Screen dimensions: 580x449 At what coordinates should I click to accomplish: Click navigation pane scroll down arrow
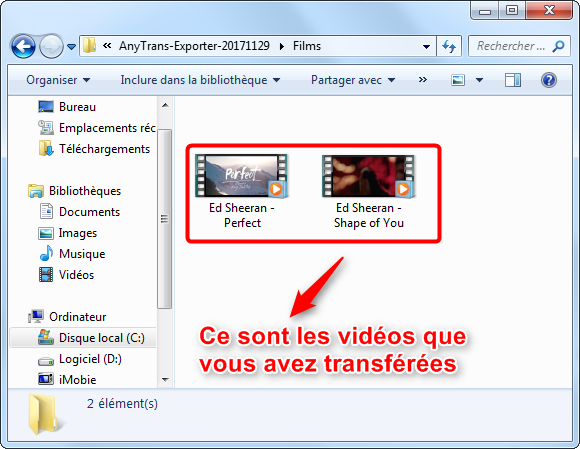(165, 380)
